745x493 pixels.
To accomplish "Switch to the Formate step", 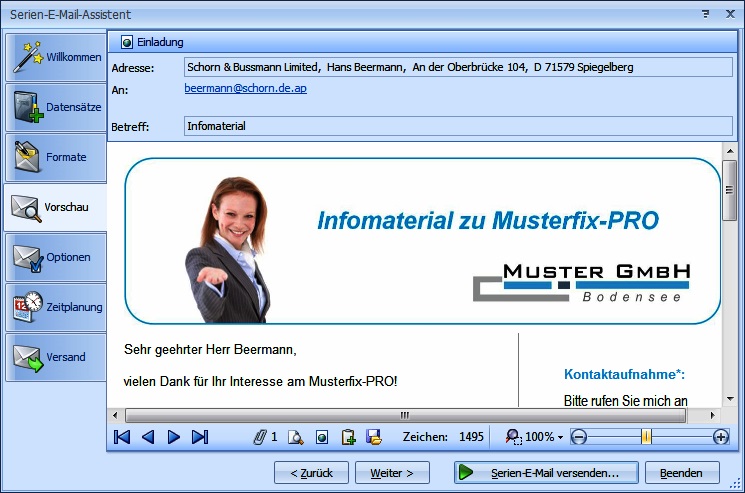I will pyautogui.click(x=56, y=157).
